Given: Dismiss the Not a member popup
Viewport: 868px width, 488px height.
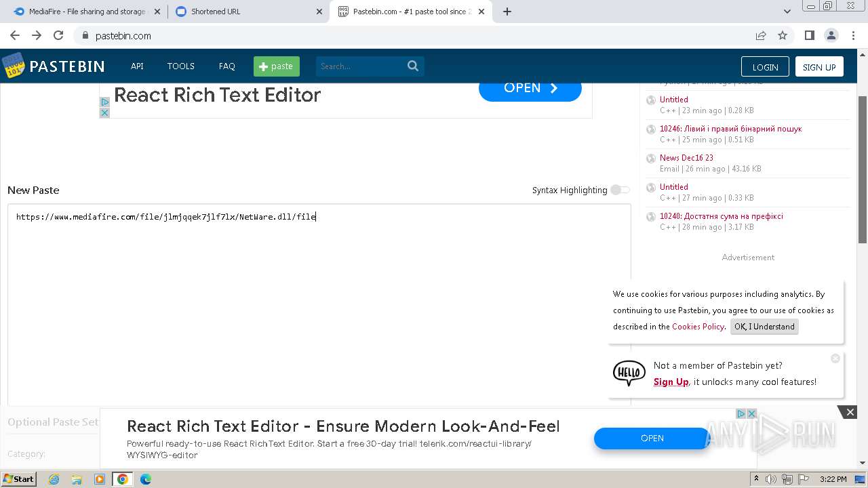Looking at the screenshot, I should (835, 358).
